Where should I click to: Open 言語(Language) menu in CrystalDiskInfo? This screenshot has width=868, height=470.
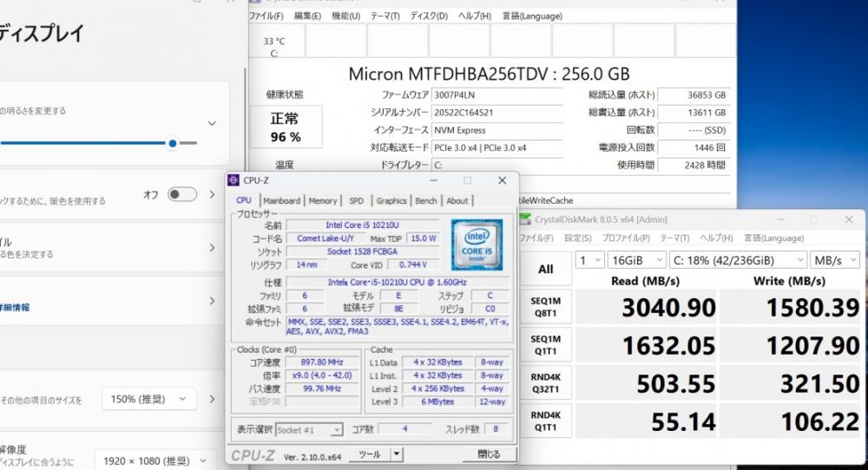(x=532, y=16)
